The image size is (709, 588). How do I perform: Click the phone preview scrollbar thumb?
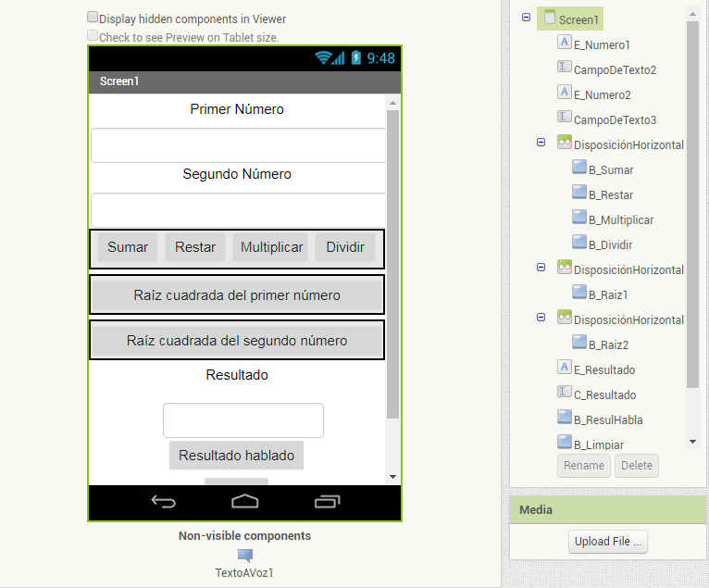coord(393,265)
